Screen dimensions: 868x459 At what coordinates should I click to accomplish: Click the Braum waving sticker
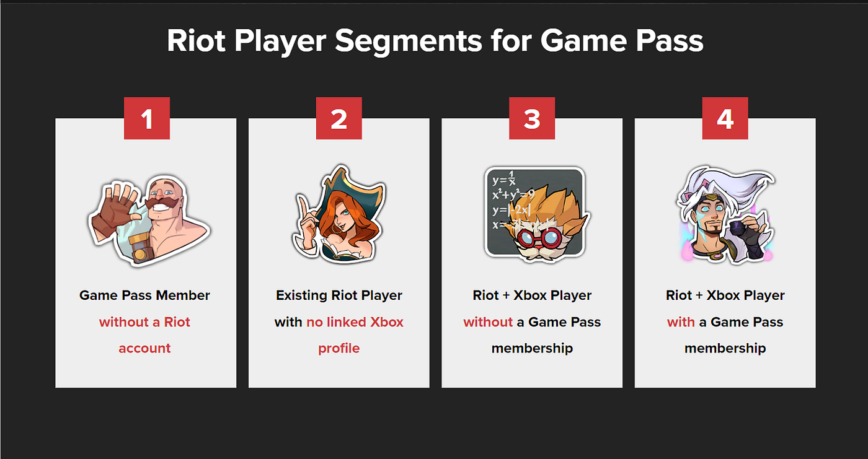(148, 220)
